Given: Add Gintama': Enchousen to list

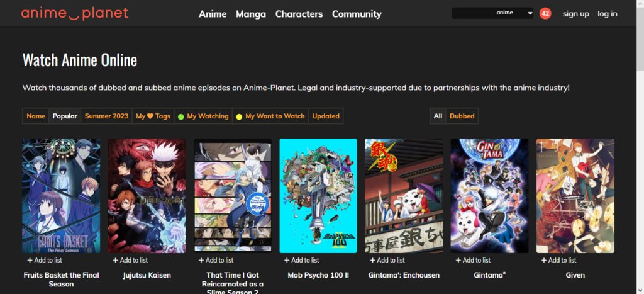Looking at the screenshot, I should coord(387,260).
